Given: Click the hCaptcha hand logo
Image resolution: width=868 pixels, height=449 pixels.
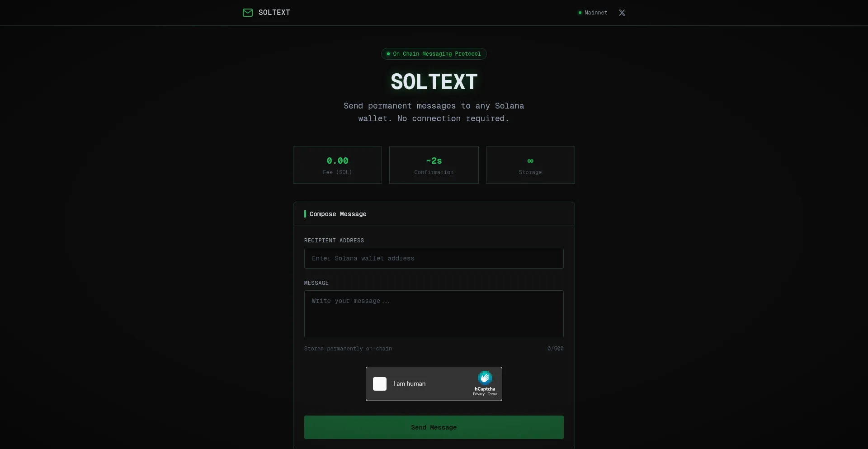Looking at the screenshot, I should pos(485,378).
